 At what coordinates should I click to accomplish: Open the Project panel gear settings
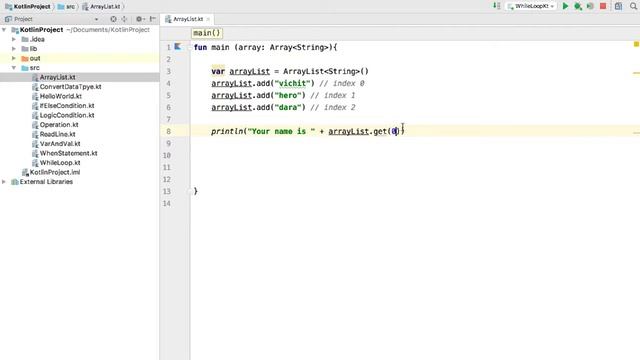pos(139,19)
